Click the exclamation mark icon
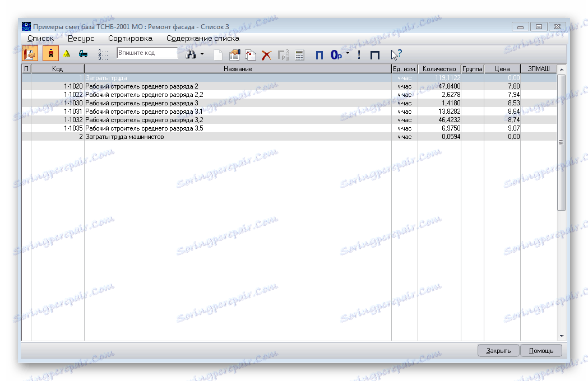 click(x=359, y=55)
